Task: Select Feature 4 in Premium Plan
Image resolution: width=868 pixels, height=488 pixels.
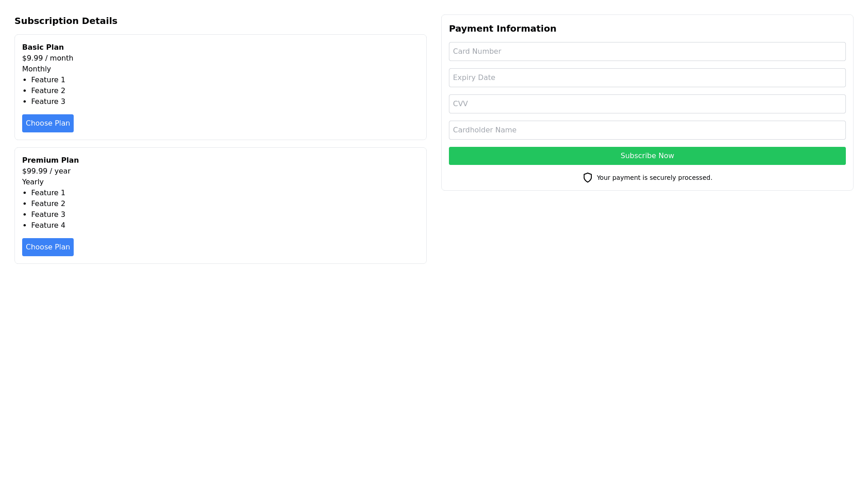Action: [48, 225]
